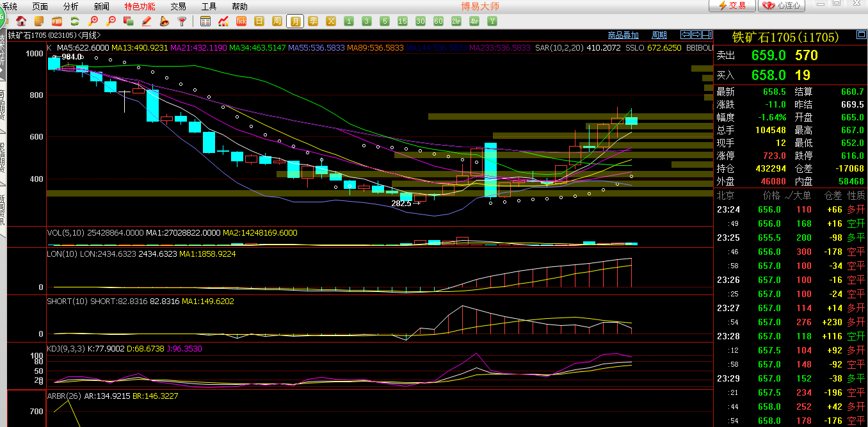Screen dimensions: 868x427
Task: Click the 买入 price 658.0
Action: click(x=769, y=75)
